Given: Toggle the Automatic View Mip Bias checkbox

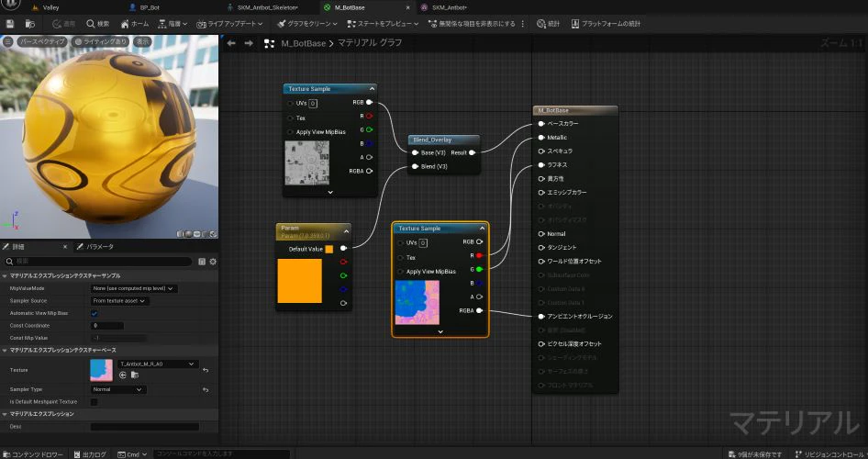Looking at the screenshot, I should 95,313.
